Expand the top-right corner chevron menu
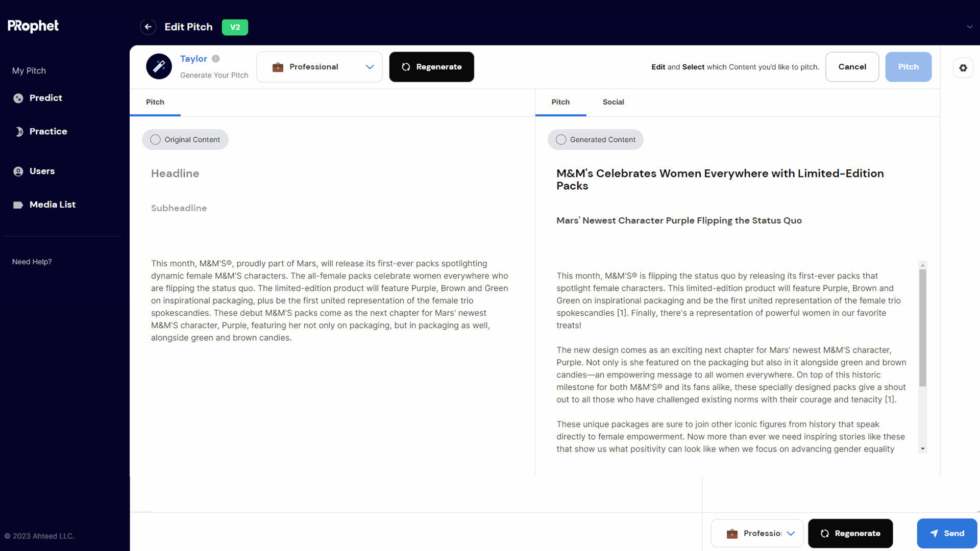 969,27
